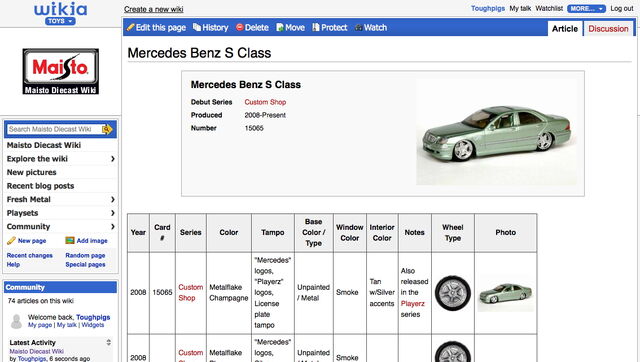This screenshot has height=362, width=640.
Task: Open the Special pages link
Action: coord(85,264)
